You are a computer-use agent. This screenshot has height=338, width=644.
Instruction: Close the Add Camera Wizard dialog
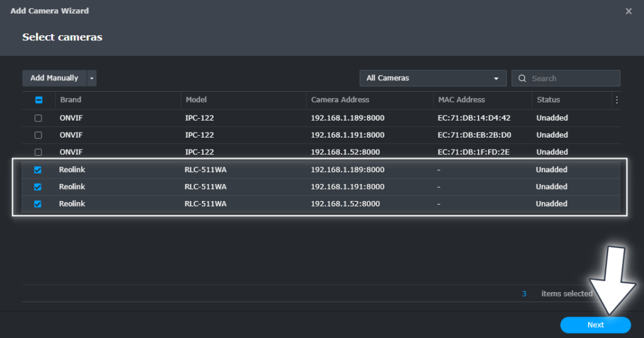[628, 11]
